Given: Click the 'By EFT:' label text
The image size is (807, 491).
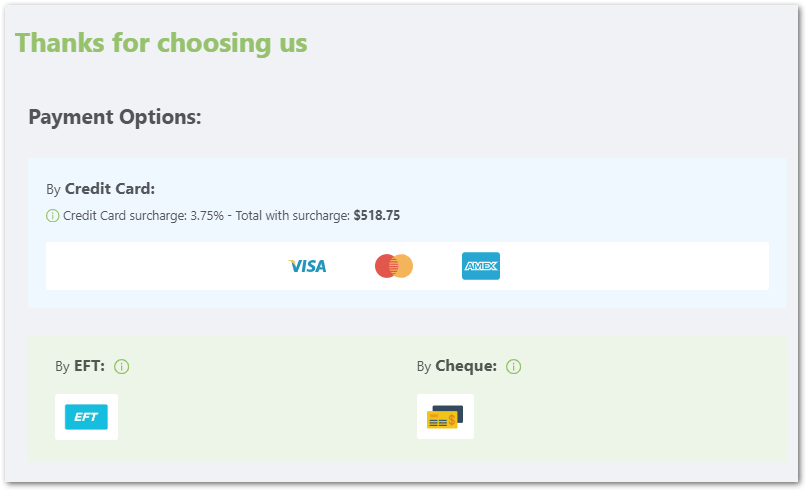Looking at the screenshot, I should [x=80, y=366].
